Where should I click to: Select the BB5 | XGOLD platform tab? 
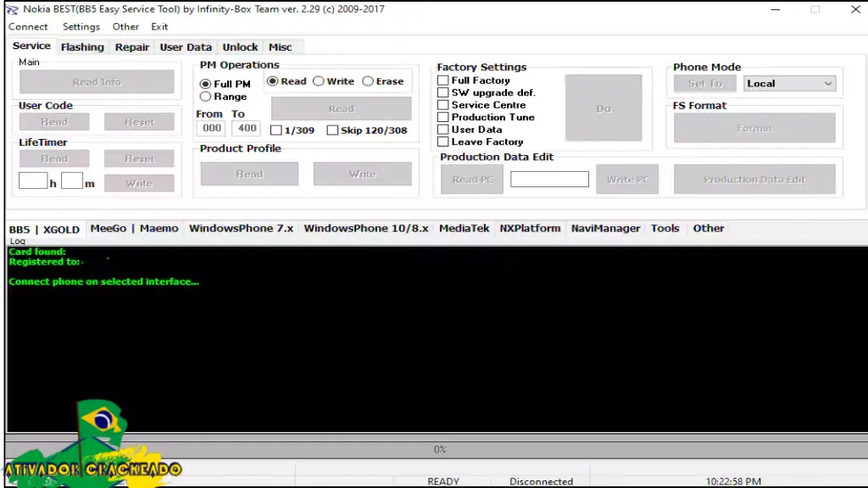[44, 229]
